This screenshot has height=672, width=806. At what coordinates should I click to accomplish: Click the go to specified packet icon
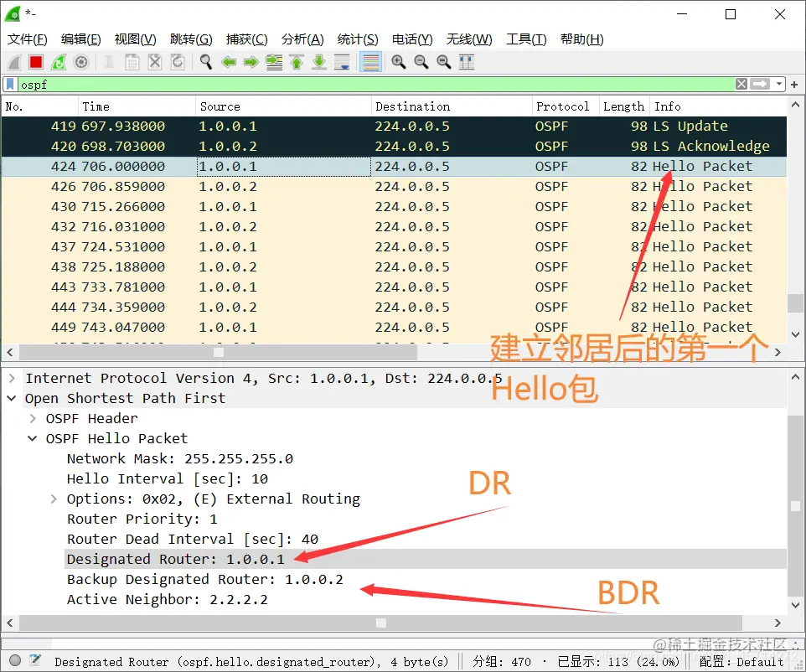coord(274,62)
